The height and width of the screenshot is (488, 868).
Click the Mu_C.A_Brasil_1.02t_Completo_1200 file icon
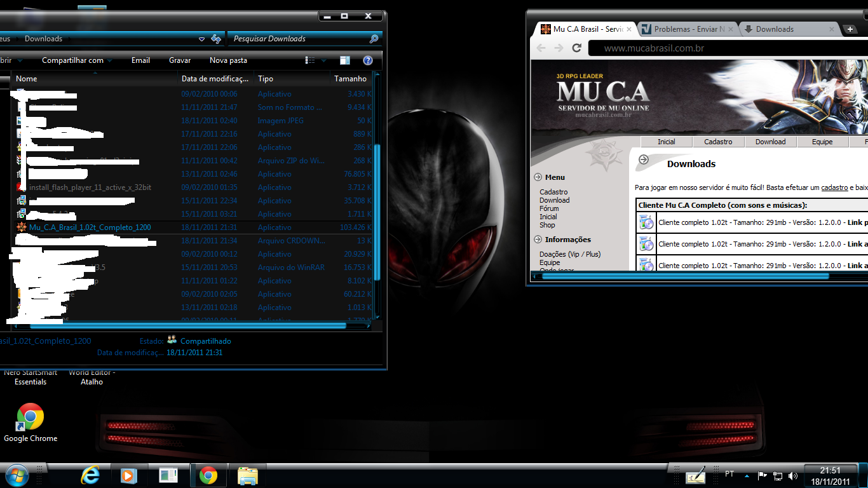click(22, 227)
